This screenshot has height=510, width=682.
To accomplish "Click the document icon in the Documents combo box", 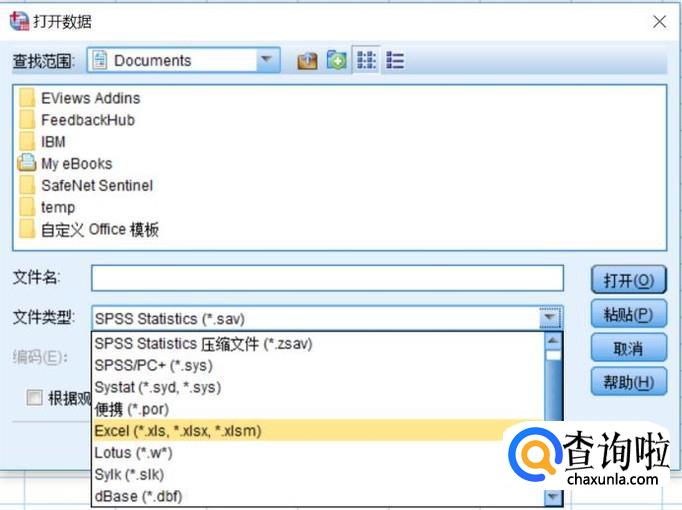I will 100,60.
